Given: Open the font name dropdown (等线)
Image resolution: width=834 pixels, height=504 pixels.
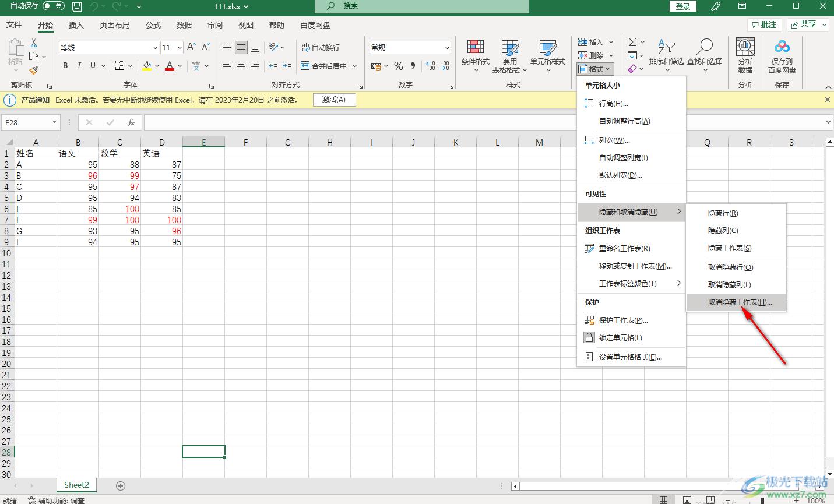Looking at the screenshot, I should (155, 48).
